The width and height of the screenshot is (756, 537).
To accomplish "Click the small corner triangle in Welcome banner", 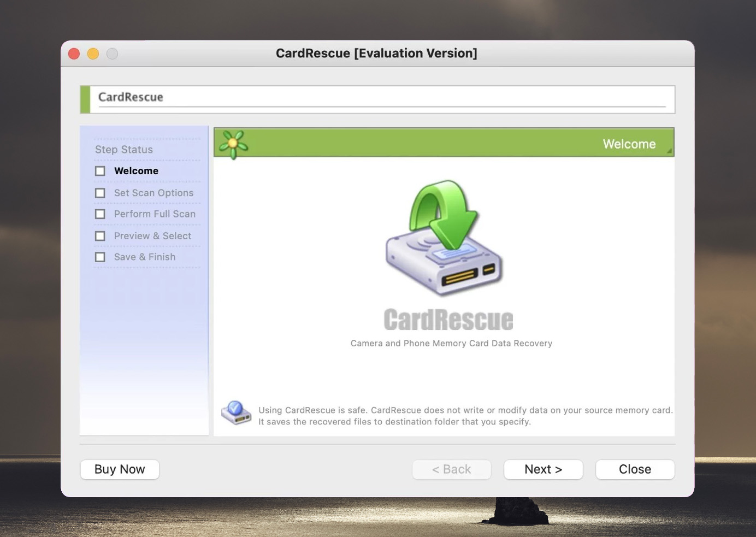I will tap(669, 151).
